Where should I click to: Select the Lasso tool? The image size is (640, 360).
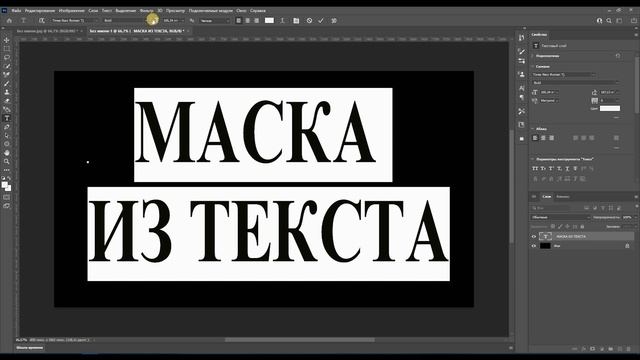7,57
